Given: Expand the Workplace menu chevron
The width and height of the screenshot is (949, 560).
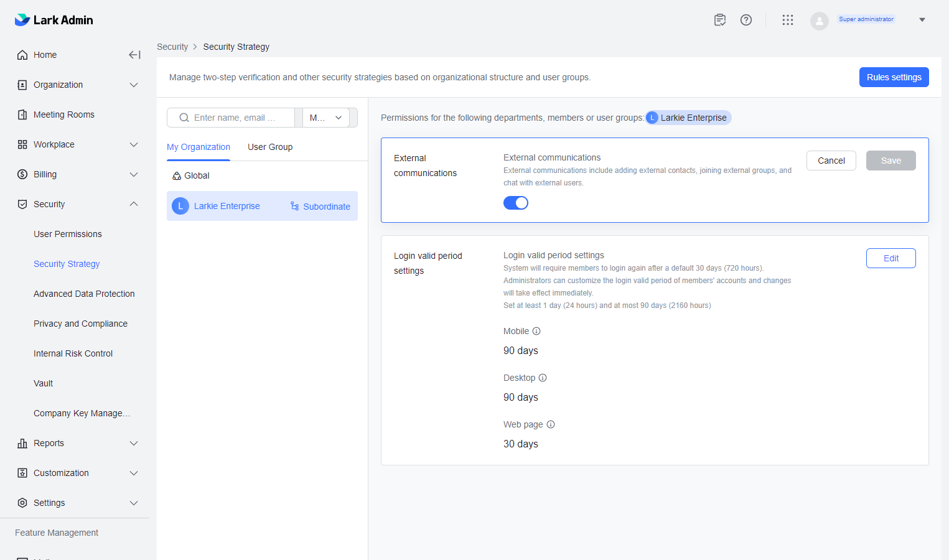Looking at the screenshot, I should (x=134, y=144).
